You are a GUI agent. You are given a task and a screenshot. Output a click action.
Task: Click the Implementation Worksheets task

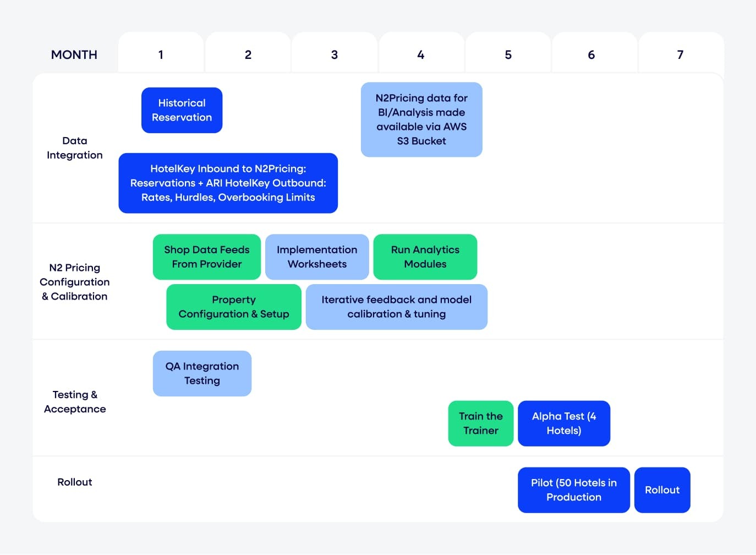[317, 257]
